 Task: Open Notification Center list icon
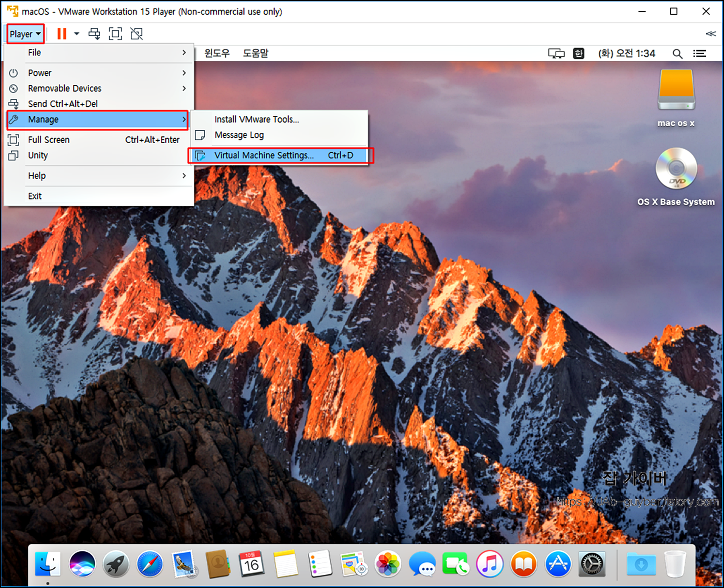tap(699, 53)
